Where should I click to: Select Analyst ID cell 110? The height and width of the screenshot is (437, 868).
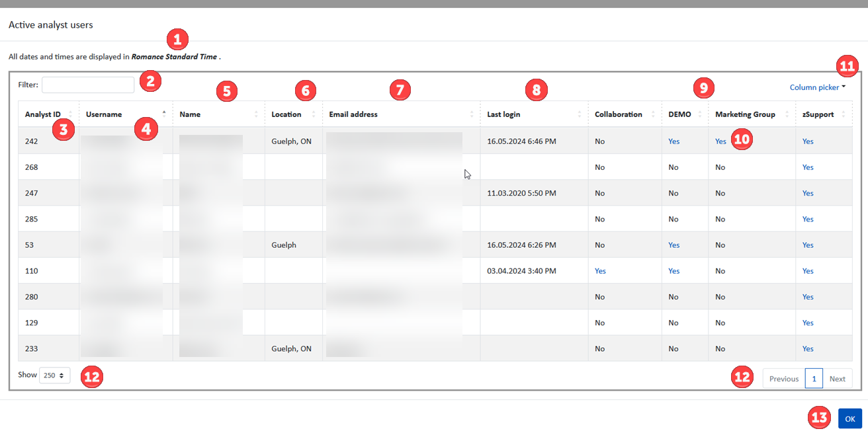click(49, 271)
